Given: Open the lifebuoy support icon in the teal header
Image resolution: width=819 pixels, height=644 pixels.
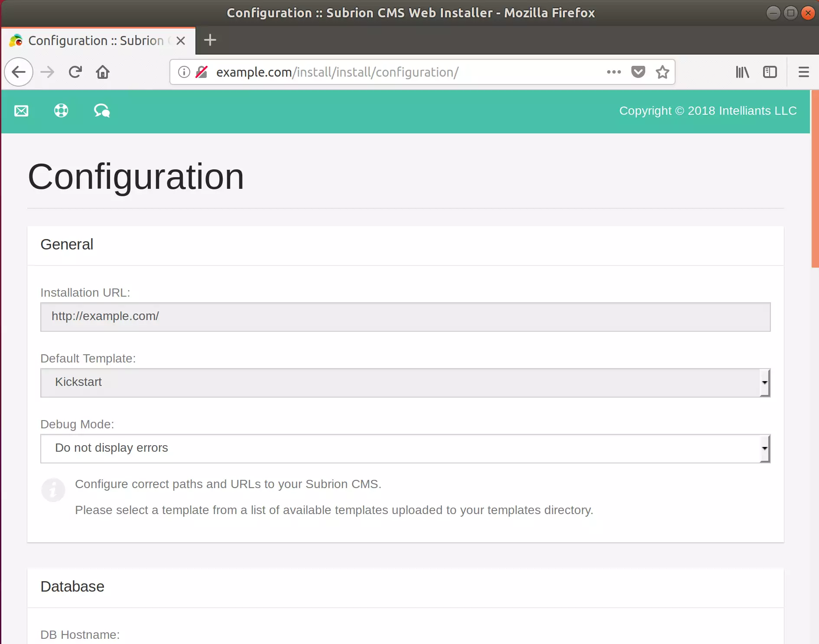Looking at the screenshot, I should coord(61,111).
